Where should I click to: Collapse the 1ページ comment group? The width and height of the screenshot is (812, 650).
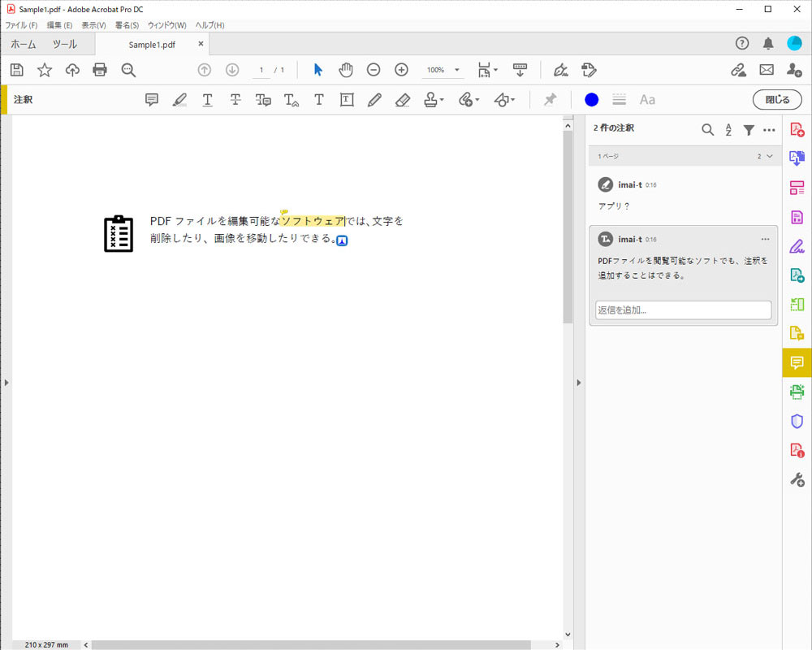pyautogui.click(x=768, y=157)
